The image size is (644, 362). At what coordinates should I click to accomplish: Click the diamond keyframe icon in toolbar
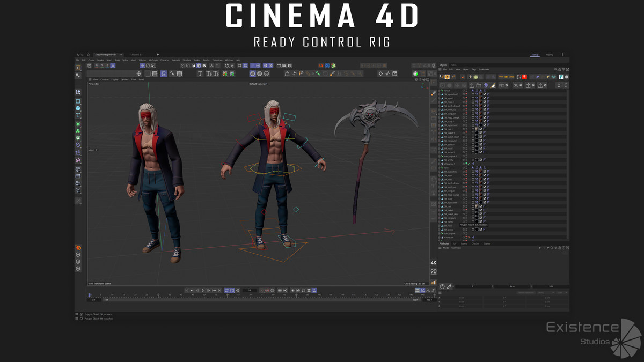[380, 73]
